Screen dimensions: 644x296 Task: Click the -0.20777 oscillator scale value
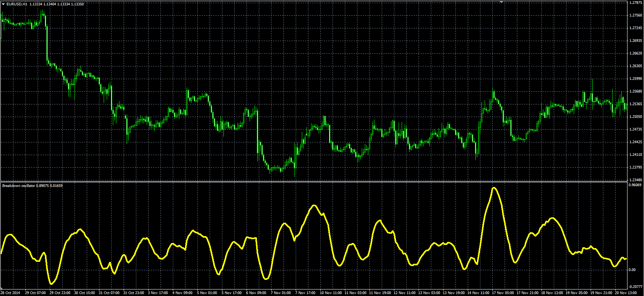tap(636, 287)
